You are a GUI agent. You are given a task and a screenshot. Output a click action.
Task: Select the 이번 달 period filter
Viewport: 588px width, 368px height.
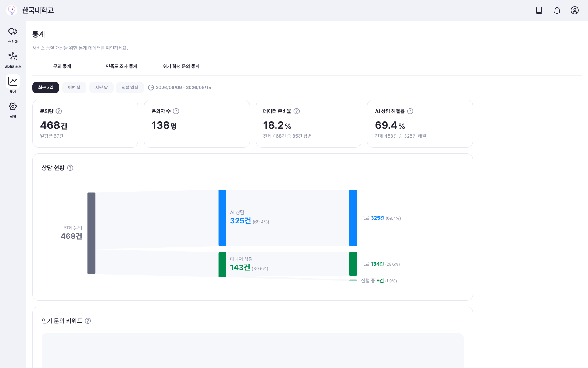74,88
